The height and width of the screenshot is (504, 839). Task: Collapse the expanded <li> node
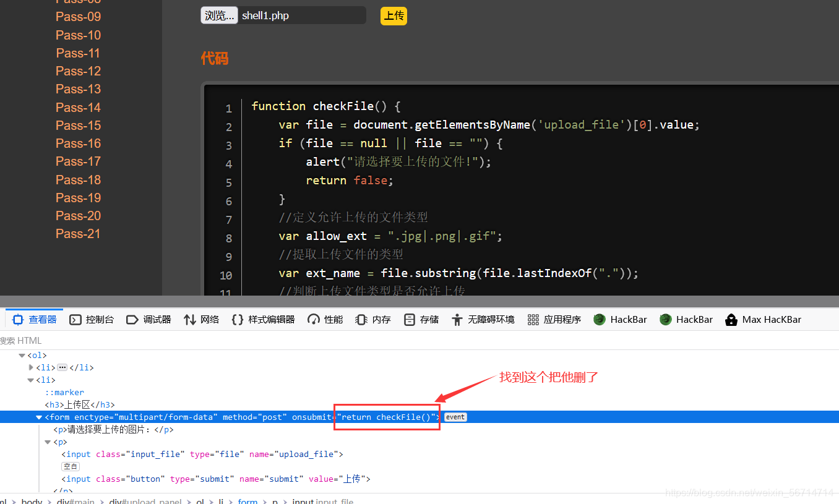click(x=30, y=380)
